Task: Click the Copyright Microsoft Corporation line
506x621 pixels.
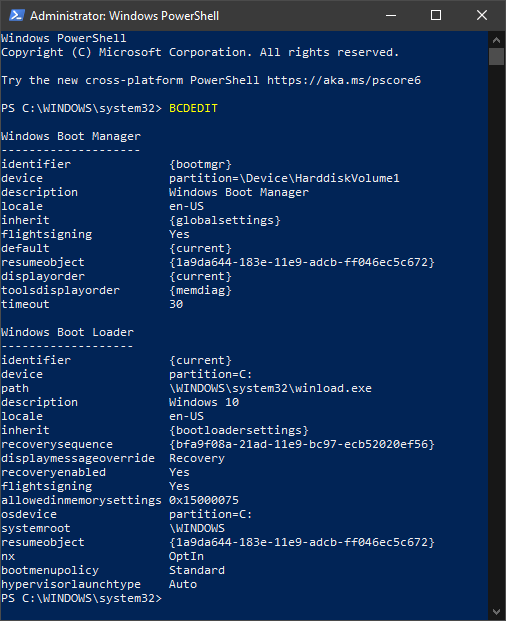Action: coord(200,52)
